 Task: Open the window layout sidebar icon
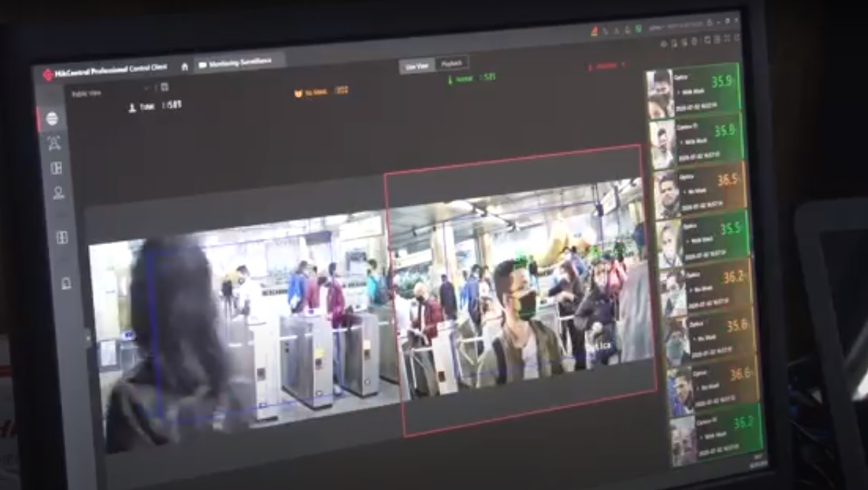pos(56,168)
